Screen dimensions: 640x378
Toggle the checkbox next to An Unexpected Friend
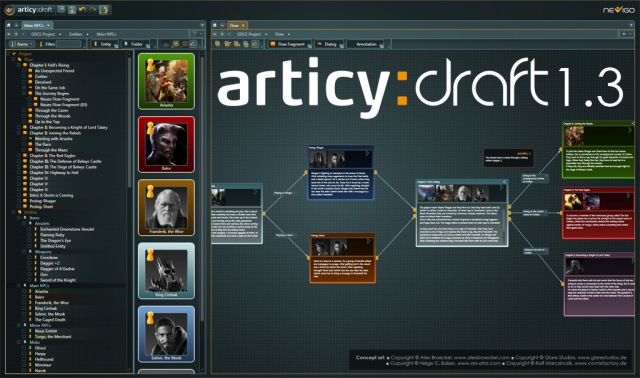[24, 71]
